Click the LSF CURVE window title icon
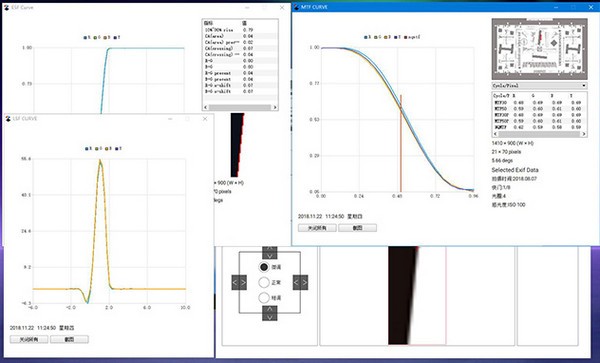The image size is (600, 363). pos(8,119)
